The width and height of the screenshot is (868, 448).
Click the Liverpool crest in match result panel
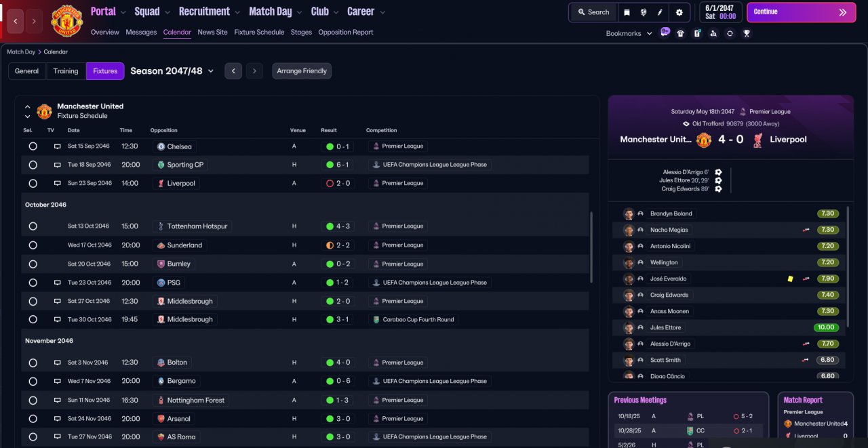pos(757,140)
